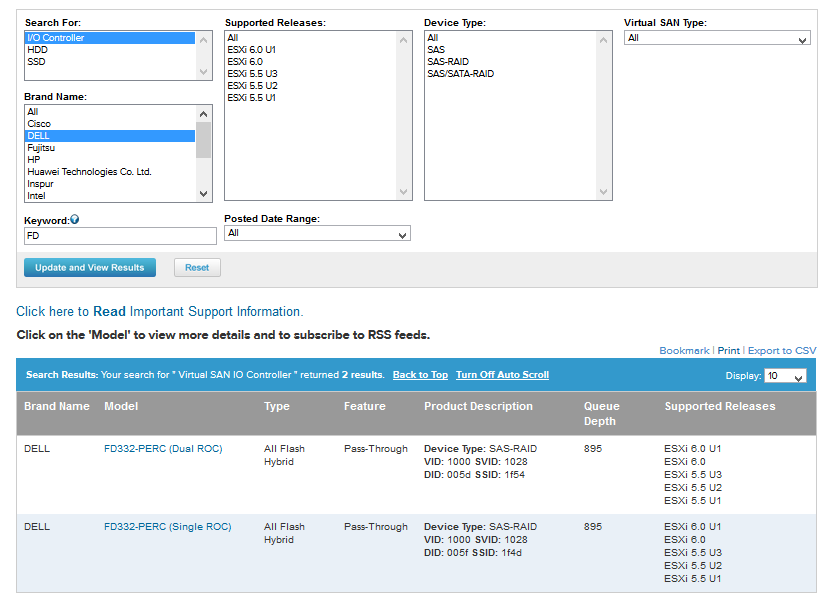Click Queue Depth 895 in Dual ROC row
The height and width of the screenshot is (603, 834).
point(593,449)
